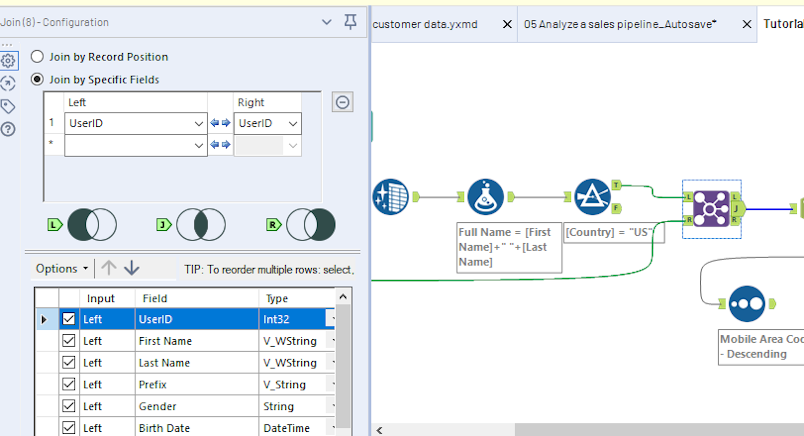Select the UserID row arrow indicator
Image resolution: width=804 pixels, height=436 pixels.
[x=44, y=319]
